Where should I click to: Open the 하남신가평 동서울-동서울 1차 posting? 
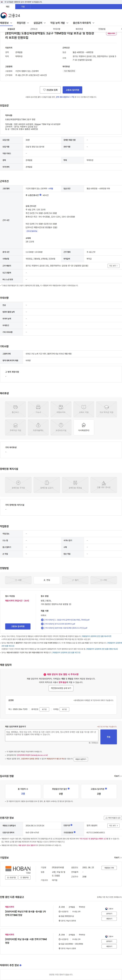point(25,913)
